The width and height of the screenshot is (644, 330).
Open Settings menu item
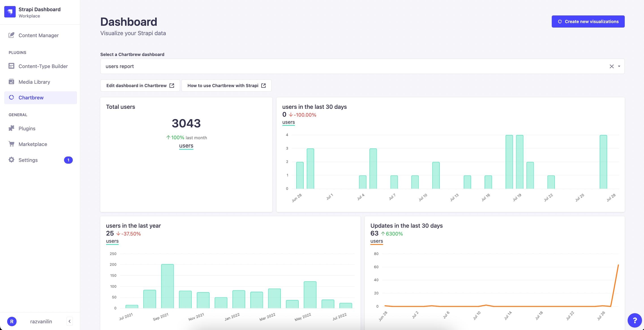tap(41, 160)
